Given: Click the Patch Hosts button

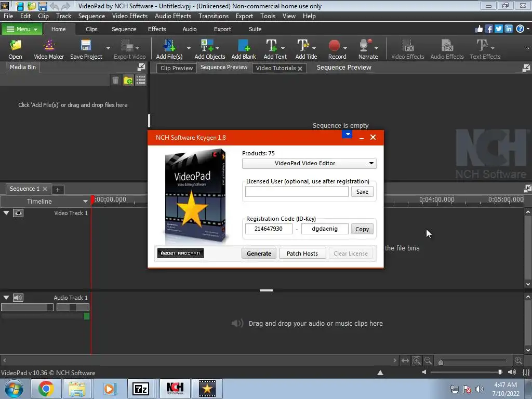Looking at the screenshot, I should tap(302, 254).
